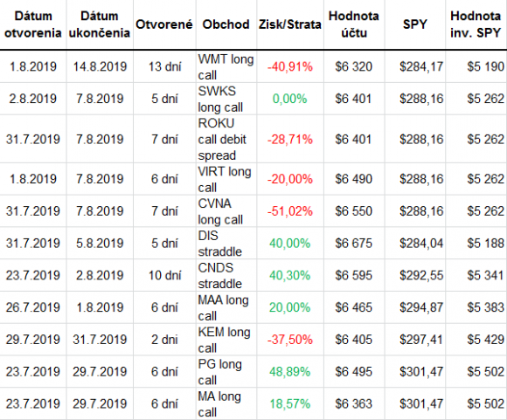The image size is (507, 420).
Task: Select account value $6 363
Action: [x=354, y=404]
